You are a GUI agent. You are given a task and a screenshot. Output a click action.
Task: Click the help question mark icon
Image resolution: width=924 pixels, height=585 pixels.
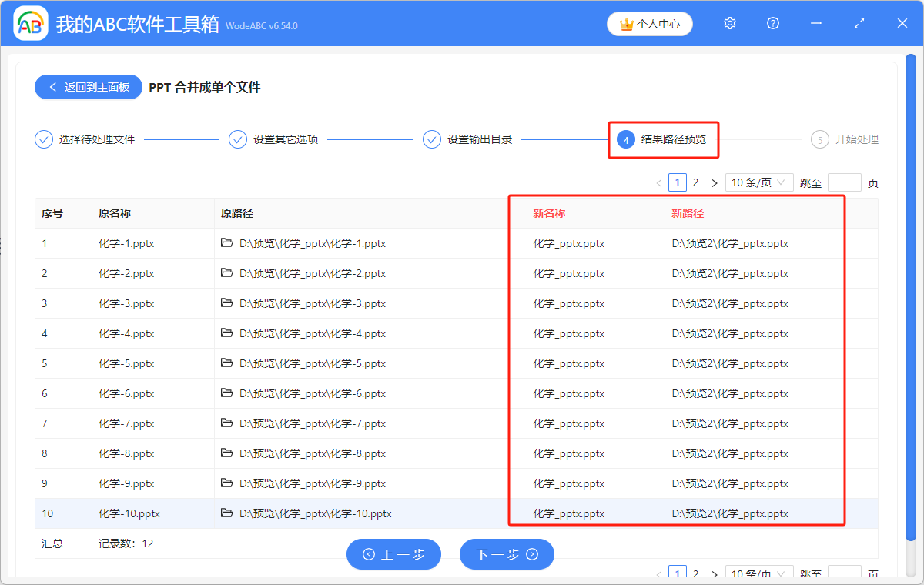[x=772, y=24]
